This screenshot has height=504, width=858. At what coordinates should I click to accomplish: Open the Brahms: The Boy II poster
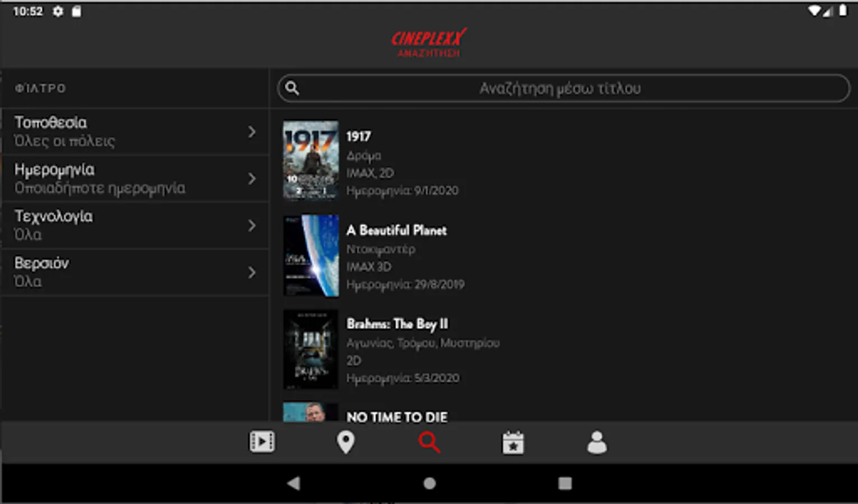pyautogui.click(x=310, y=349)
